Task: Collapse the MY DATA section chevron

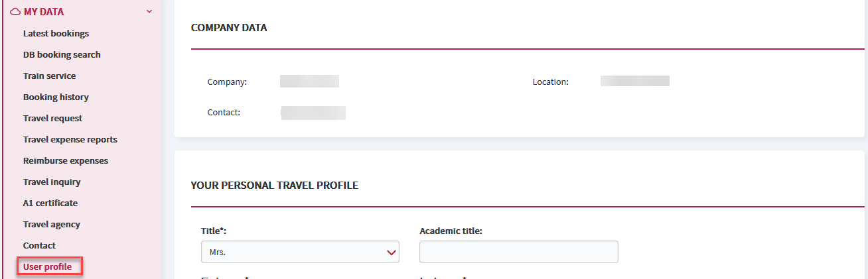Action: tap(149, 12)
